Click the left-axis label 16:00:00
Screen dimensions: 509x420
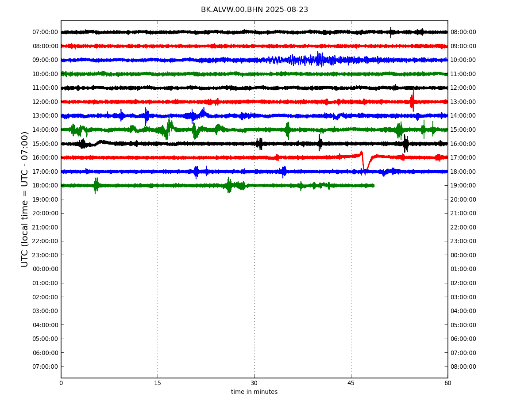tap(45, 158)
